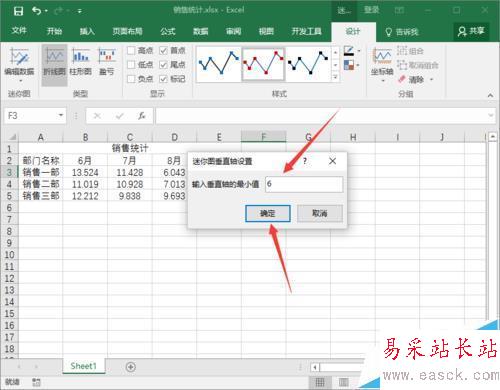
Task: Switch to Page Layout view icon in status bar
Action: coord(344,382)
